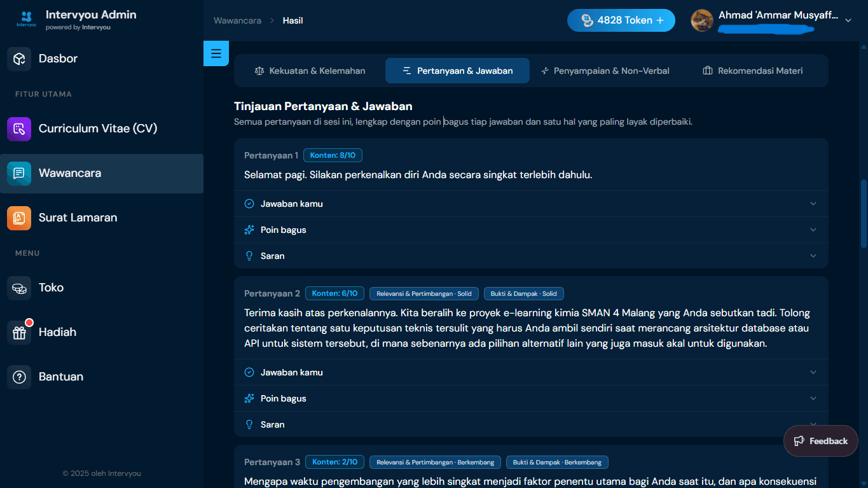The image size is (868, 488).
Task: Click Bukti & Dampak · Berkembang badge
Action: (558, 462)
